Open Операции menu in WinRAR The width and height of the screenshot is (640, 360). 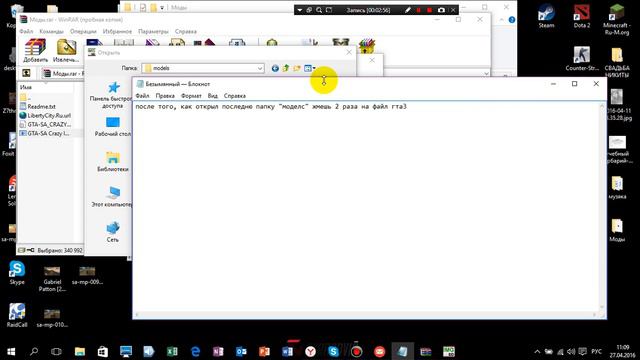(x=83, y=31)
